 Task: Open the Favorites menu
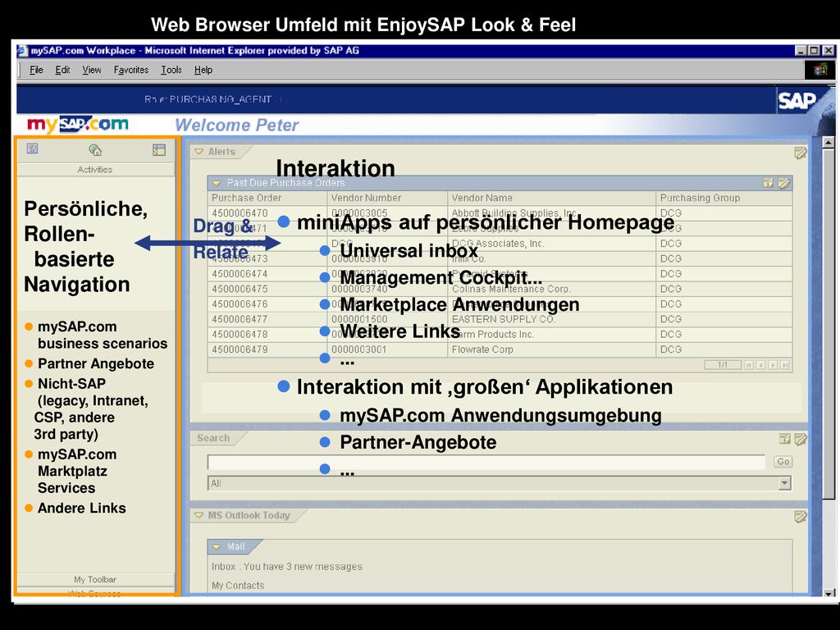(x=131, y=70)
